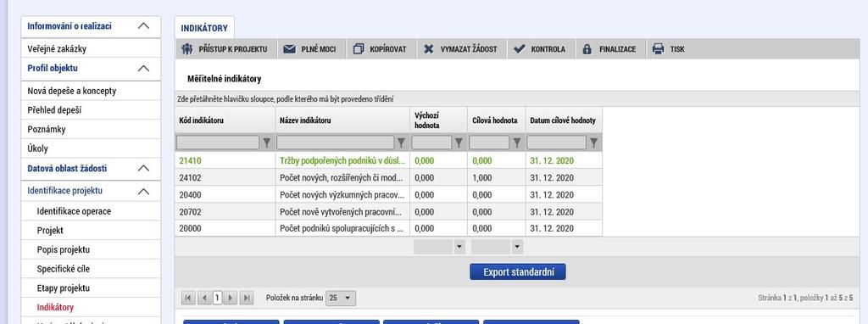The height and width of the screenshot is (324, 868).
Task: Go to next page pager arrow
Action: tap(231, 298)
